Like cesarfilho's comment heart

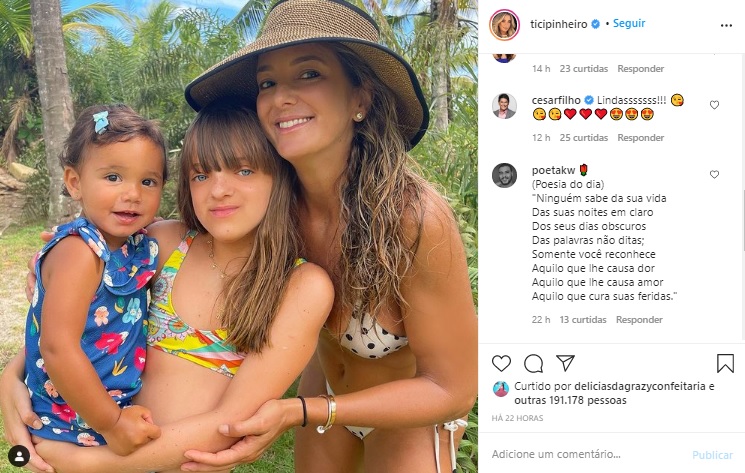click(714, 105)
